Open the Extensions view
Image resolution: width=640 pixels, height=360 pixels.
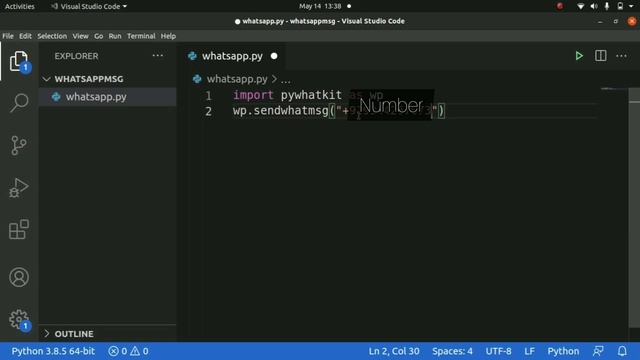[x=19, y=229]
